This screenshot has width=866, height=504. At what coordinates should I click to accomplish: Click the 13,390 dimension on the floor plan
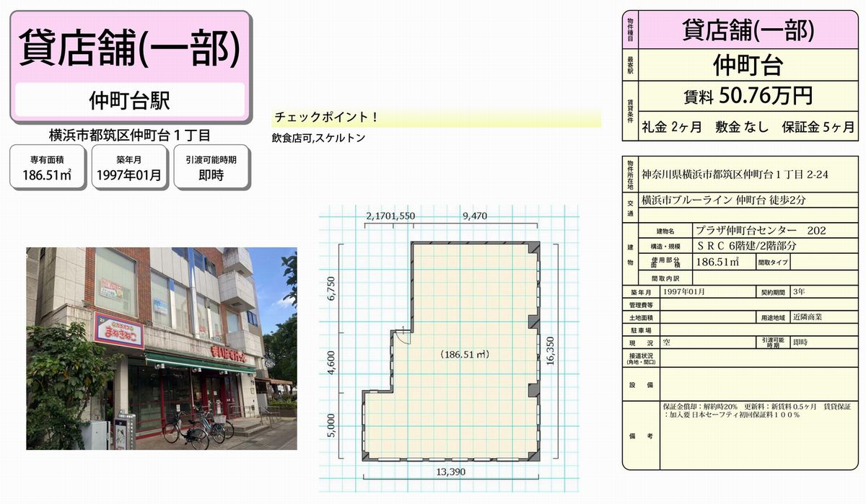[x=450, y=471]
